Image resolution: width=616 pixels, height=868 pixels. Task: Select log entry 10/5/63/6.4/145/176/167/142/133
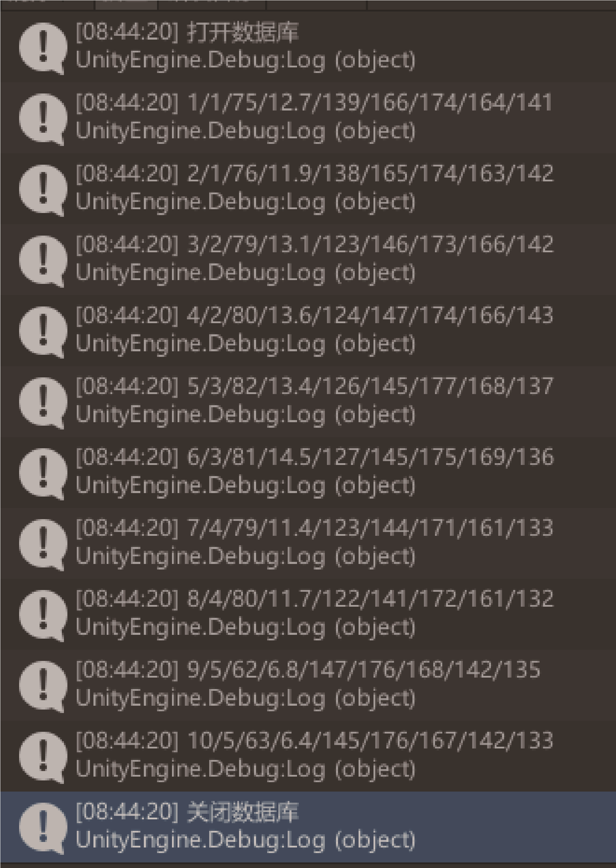pos(308,756)
